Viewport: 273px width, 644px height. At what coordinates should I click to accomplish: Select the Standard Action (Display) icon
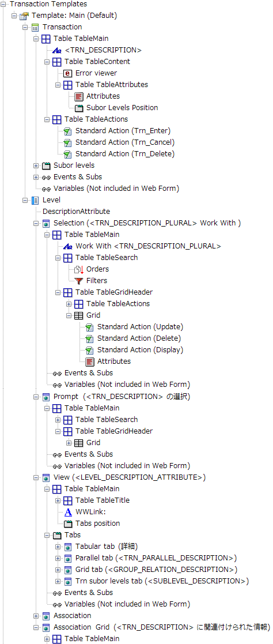pos(90,350)
